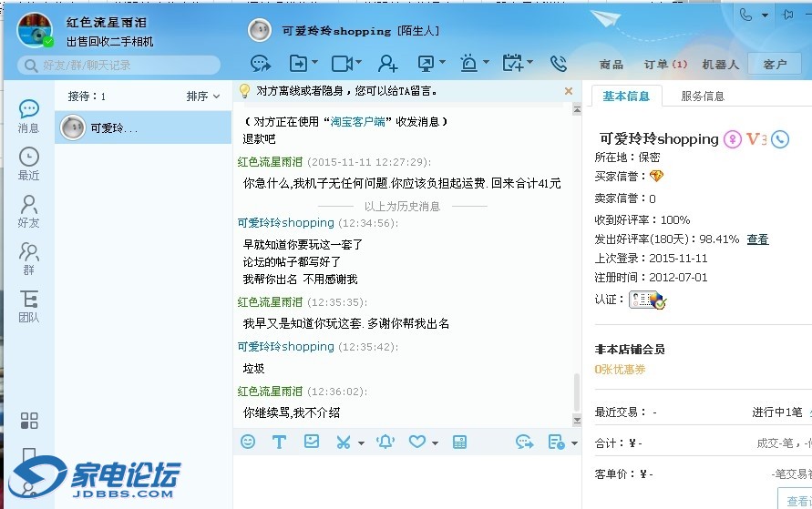Click the heart icon in input toolbar
This screenshot has height=509, width=812.
pos(416,442)
